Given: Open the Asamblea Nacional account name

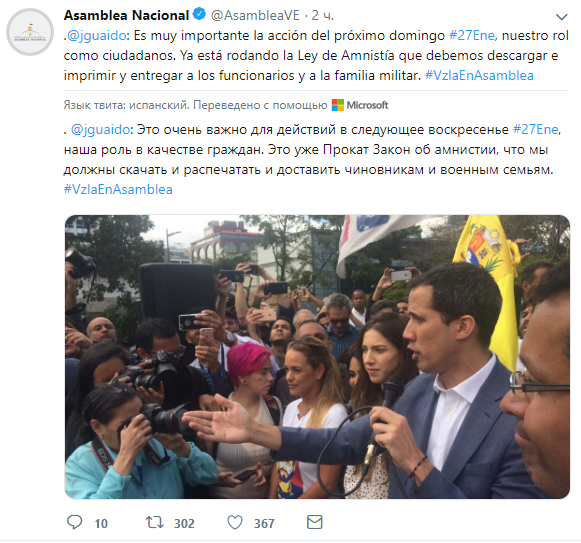Looking at the screenshot, I should [x=126, y=15].
